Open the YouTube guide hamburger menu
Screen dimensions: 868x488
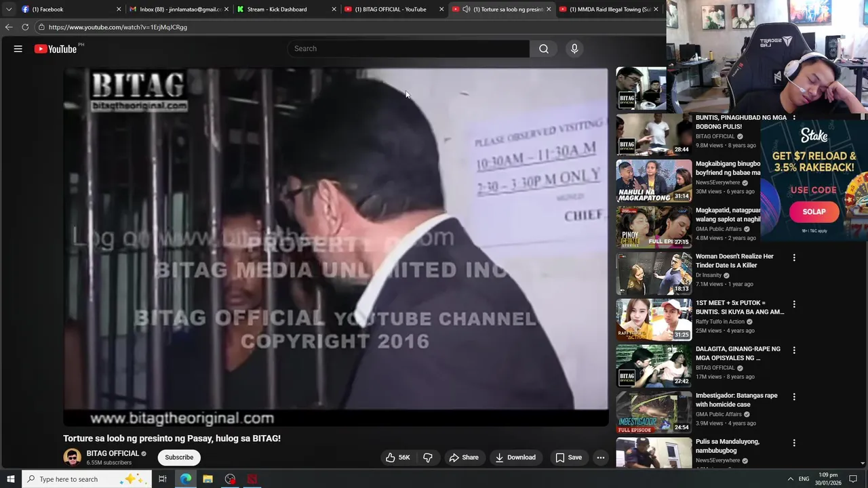point(18,49)
